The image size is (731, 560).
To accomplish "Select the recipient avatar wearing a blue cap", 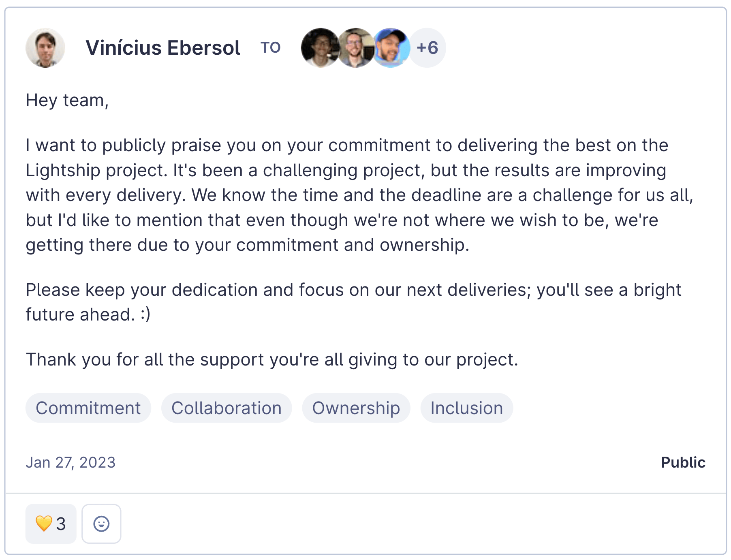I will [x=391, y=48].
